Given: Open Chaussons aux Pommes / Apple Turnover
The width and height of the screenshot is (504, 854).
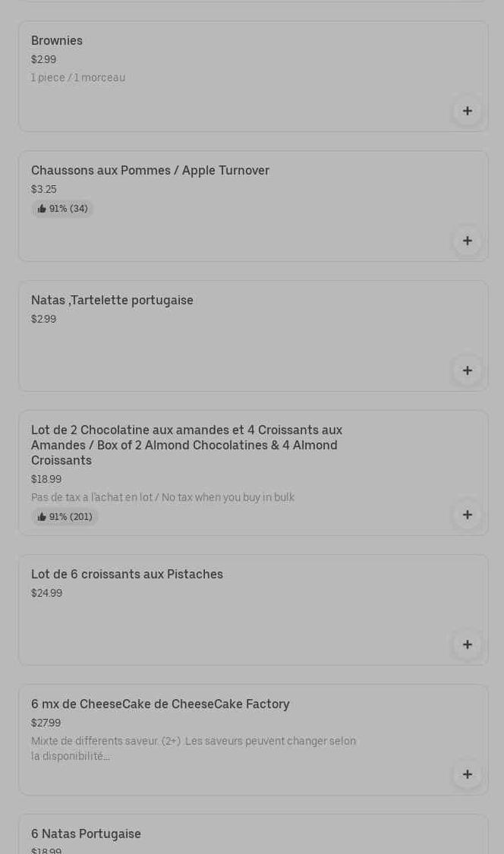Looking at the screenshot, I should coord(150,171).
